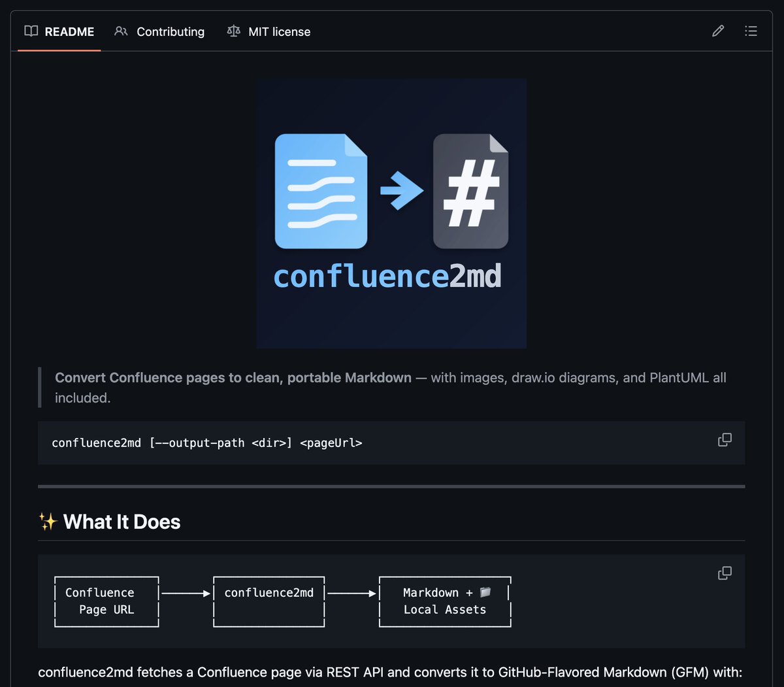The width and height of the screenshot is (784, 687).
Task: Open the outline list icon
Action: click(x=751, y=31)
